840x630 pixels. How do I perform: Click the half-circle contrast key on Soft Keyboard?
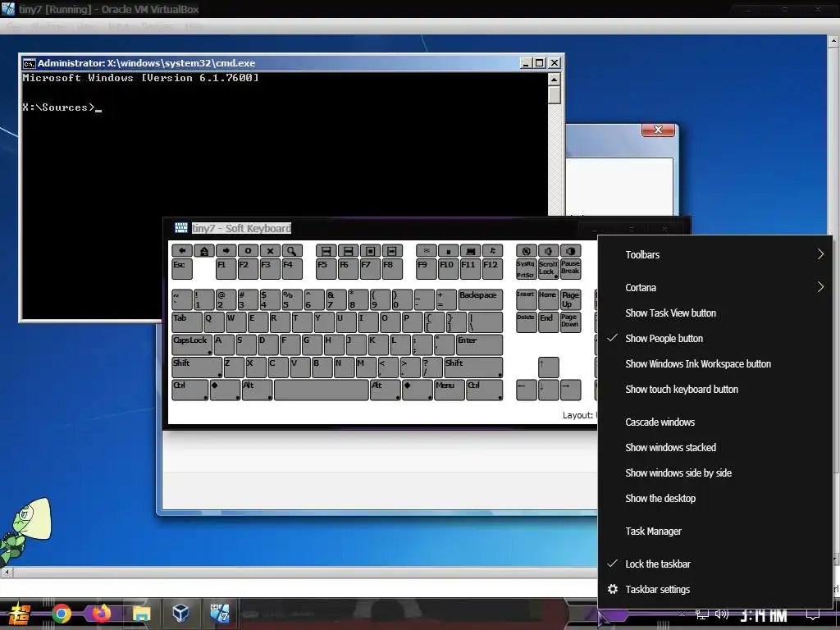tap(571, 250)
